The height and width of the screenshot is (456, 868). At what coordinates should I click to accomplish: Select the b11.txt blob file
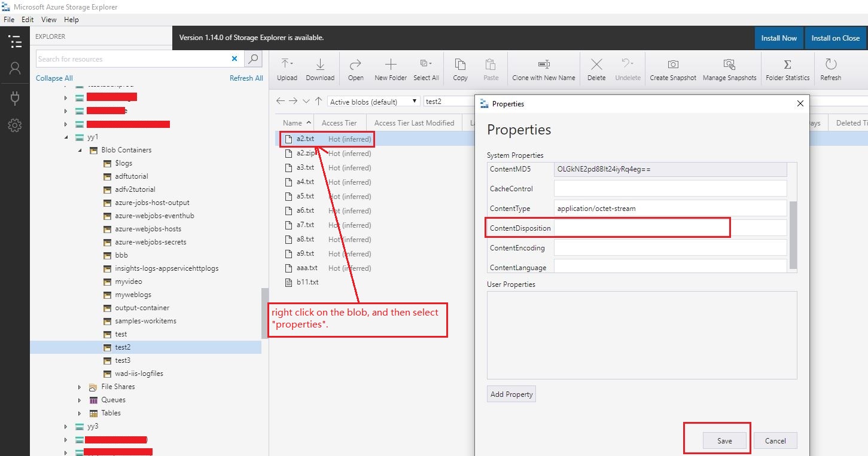click(x=307, y=282)
